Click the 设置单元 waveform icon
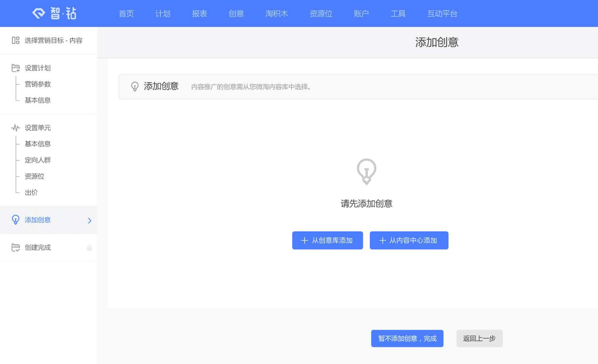The image size is (598, 364). pyautogui.click(x=15, y=128)
